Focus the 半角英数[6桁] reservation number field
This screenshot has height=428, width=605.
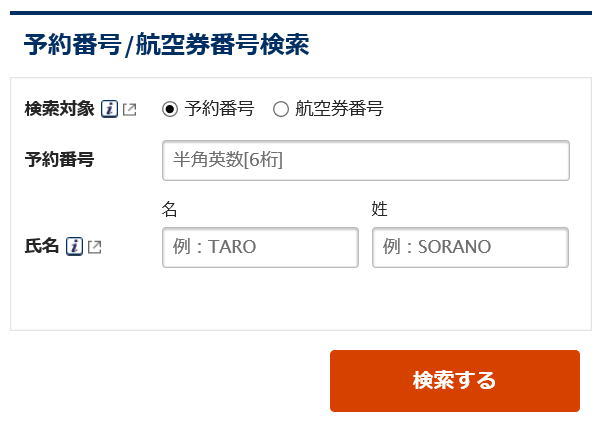click(365, 160)
